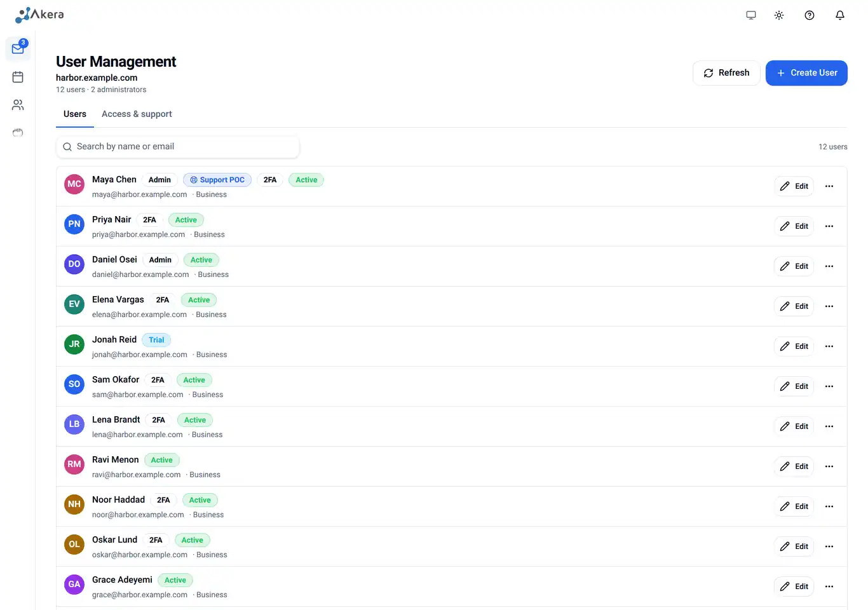Screen dimensions: 868x610
Task: Click the Akera logo
Action: pyautogui.click(x=39, y=15)
